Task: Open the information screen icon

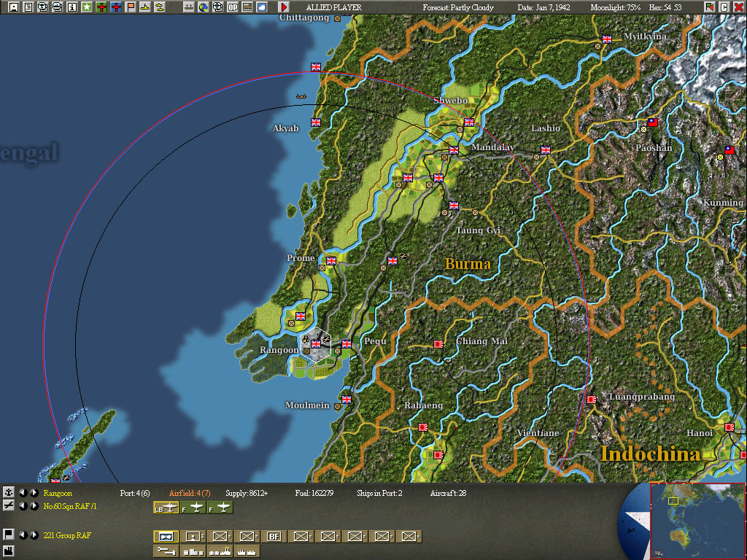Action: [x=72, y=7]
